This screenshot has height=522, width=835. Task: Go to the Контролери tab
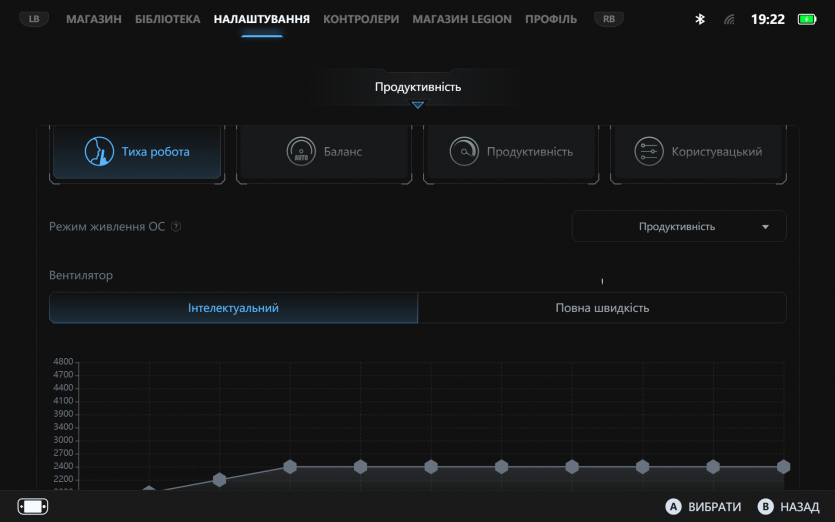coord(361,19)
